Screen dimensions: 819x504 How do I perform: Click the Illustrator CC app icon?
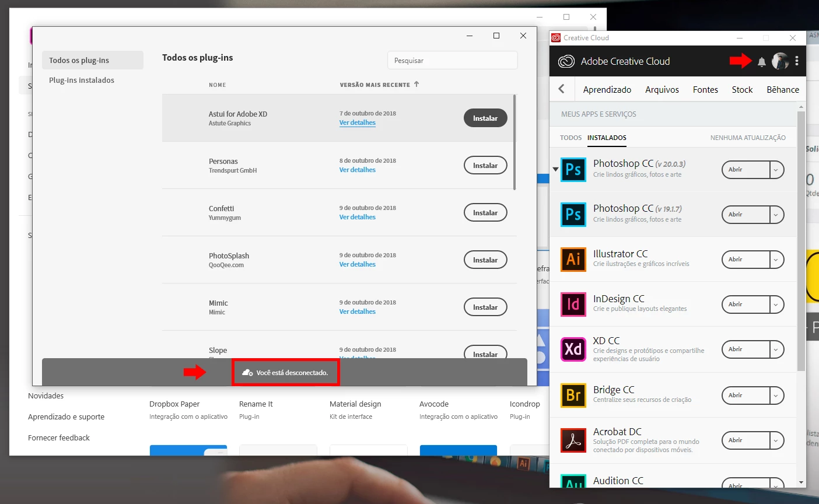[x=573, y=259]
